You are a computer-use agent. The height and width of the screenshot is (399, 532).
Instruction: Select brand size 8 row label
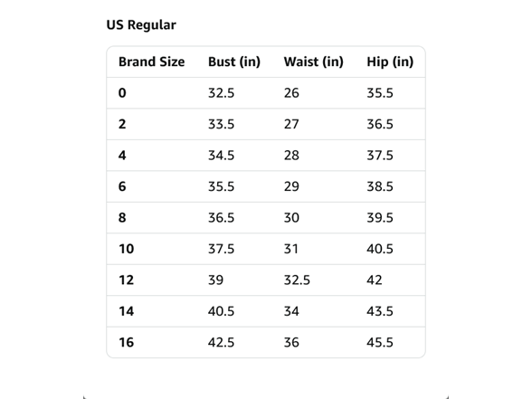coord(122,218)
